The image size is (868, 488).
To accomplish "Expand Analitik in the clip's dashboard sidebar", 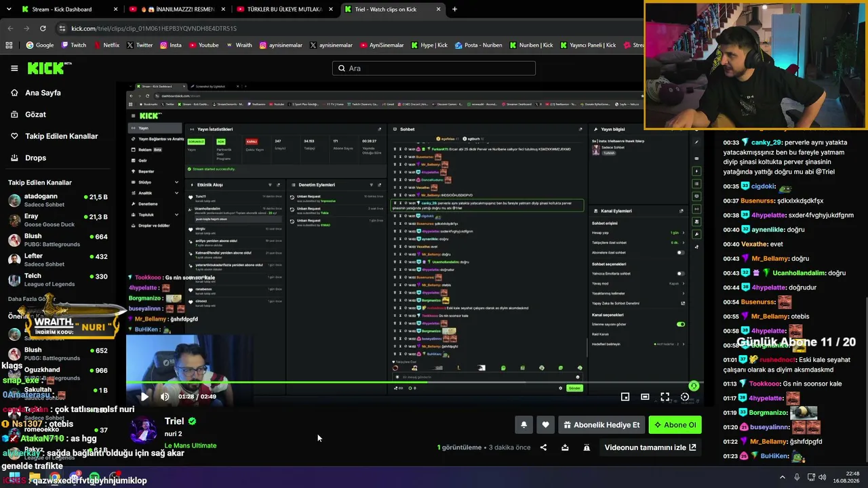I will 176,193.
